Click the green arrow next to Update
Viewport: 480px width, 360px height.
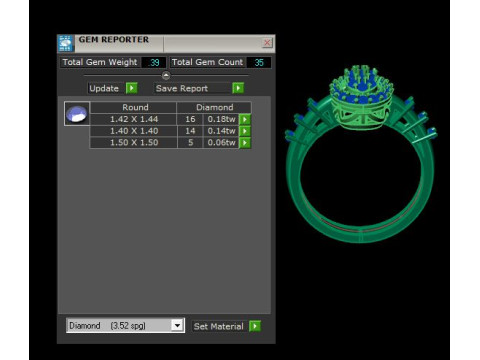pos(131,88)
